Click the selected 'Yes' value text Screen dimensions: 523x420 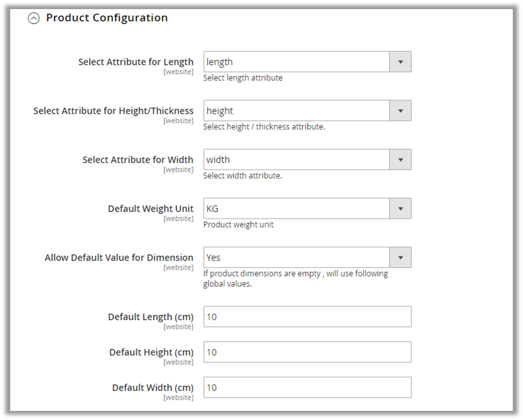(x=214, y=257)
